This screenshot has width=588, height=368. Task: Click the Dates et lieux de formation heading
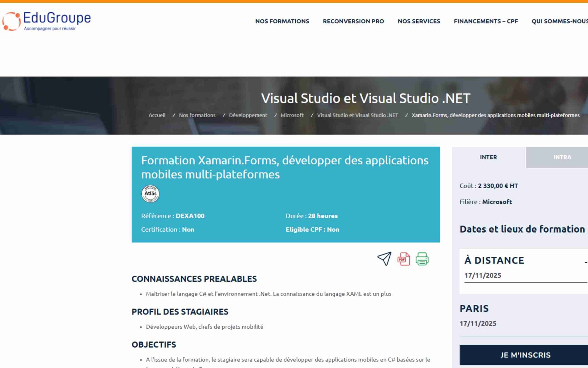click(x=522, y=229)
